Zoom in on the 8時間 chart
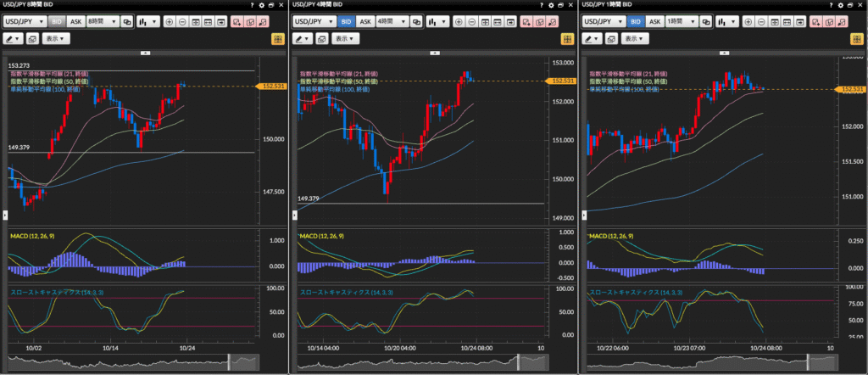 [170, 22]
